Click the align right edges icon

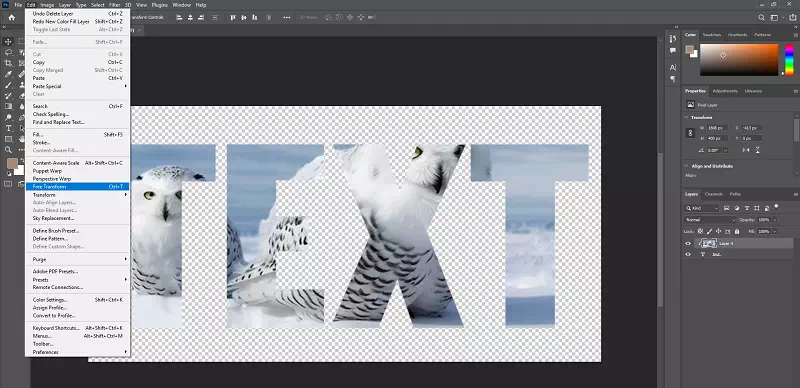pyautogui.click(x=201, y=17)
